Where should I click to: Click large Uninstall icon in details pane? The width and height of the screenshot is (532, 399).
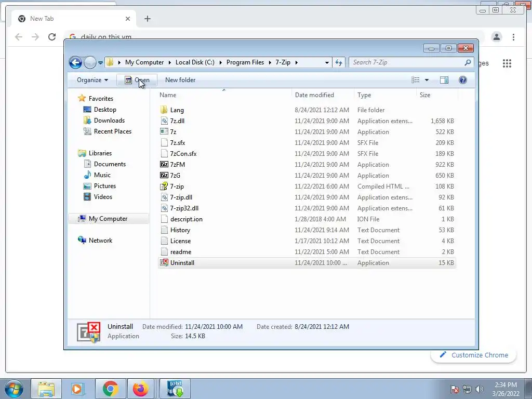pyautogui.click(x=88, y=332)
